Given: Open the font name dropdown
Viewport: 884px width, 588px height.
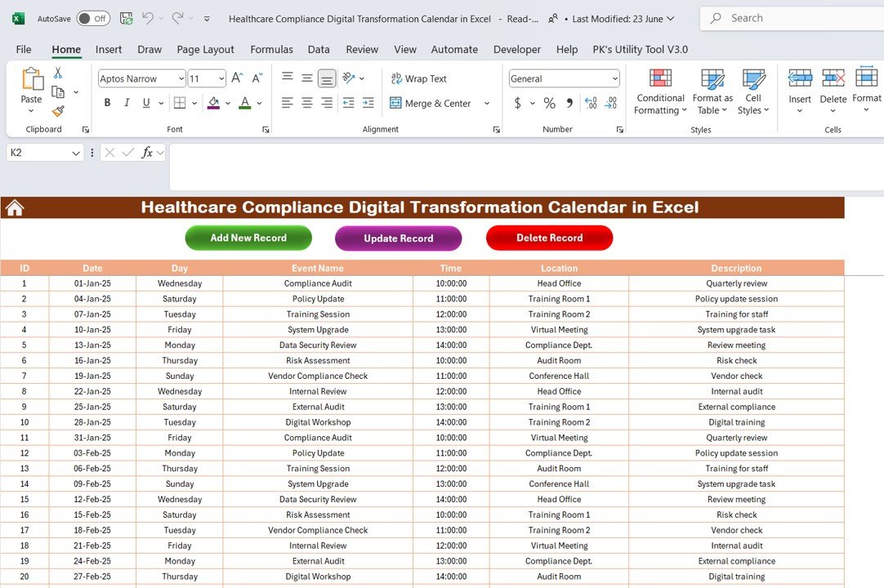Looking at the screenshot, I should pos(181,78).
